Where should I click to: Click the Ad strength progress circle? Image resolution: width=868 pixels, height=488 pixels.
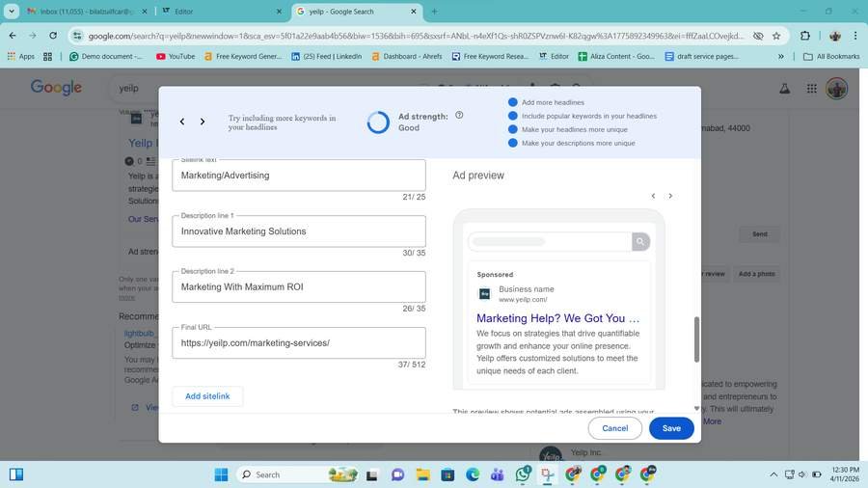[x=379, y=122]
